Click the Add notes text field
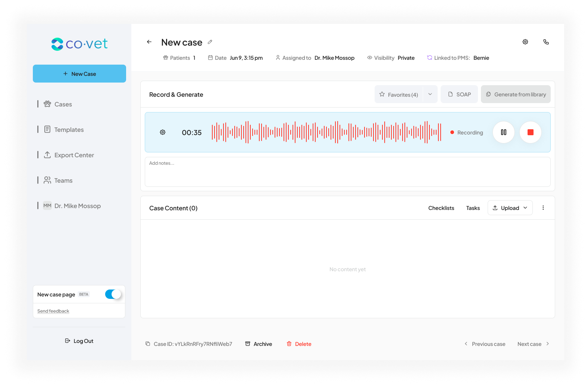Viewport: 588px width, 387px height. (348, 172)
